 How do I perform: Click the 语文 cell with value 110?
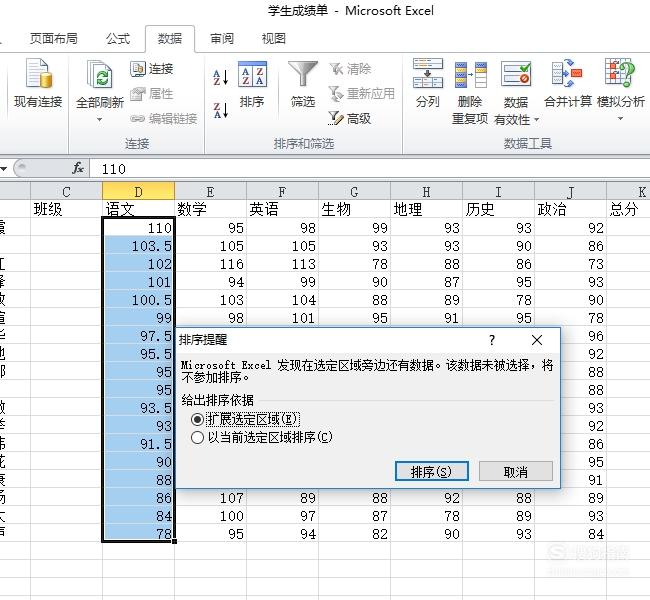click(x=138, y=227)
